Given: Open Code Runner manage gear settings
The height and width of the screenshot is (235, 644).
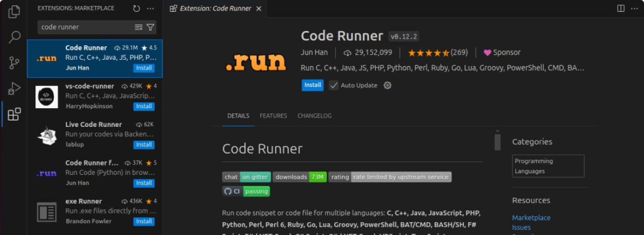Looking at the screenshot, I should coord(387,85).
